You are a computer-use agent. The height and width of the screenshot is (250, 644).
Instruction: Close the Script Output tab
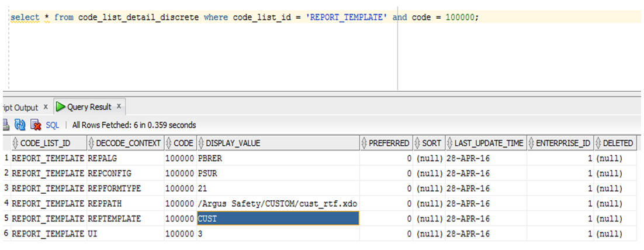pyautogui.click(x=46, y=107)
